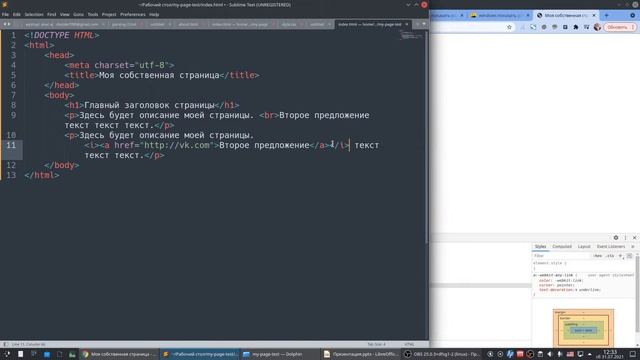Viewport: 640px width, 360px height.
Task: Add new style rule with plus icon
Action: click(x=620, y=256)
